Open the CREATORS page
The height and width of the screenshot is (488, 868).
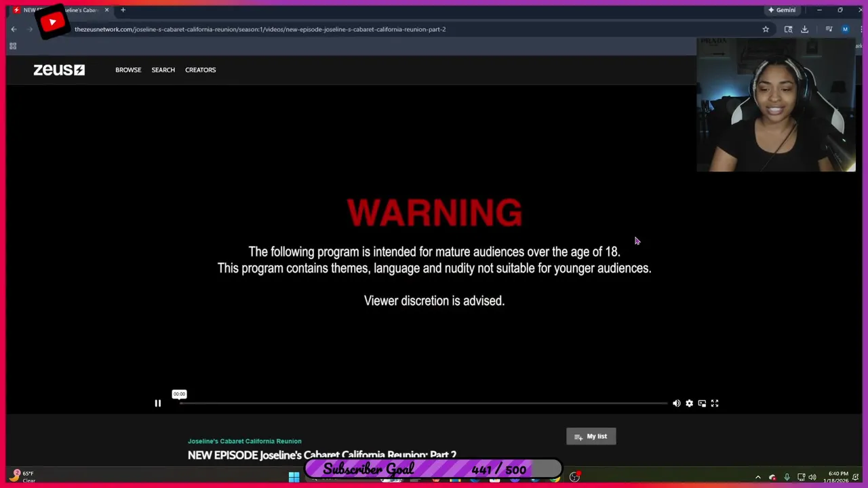(200, 70)
